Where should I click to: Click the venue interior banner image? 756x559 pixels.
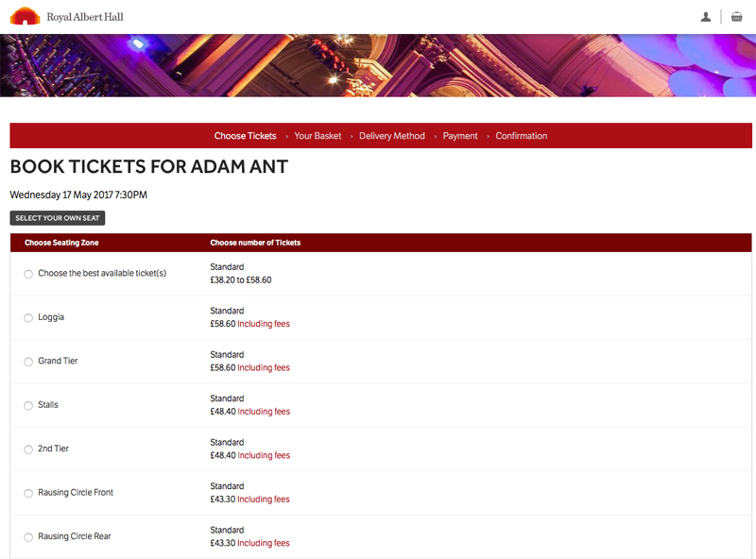[378, 65]
